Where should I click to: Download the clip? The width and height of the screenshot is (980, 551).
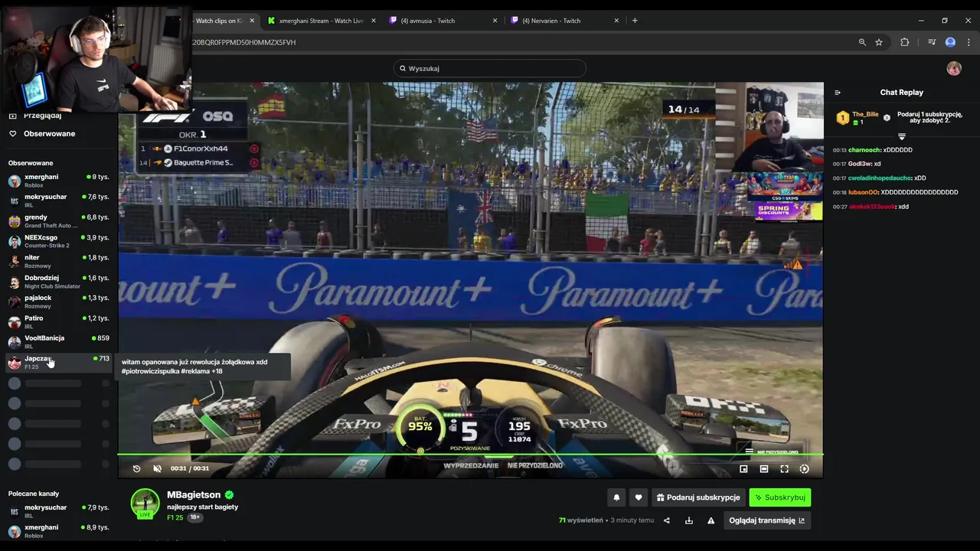click(x=688, y=520)
